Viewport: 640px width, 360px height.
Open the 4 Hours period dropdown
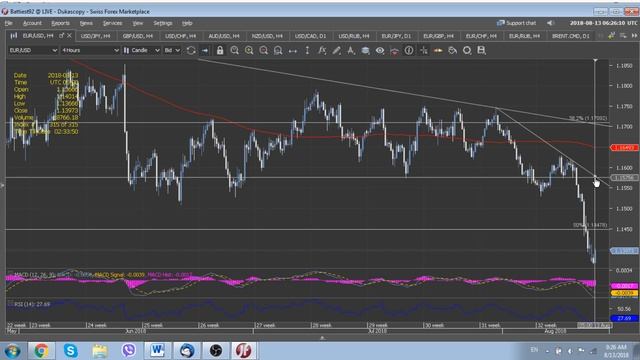point(90,50)
